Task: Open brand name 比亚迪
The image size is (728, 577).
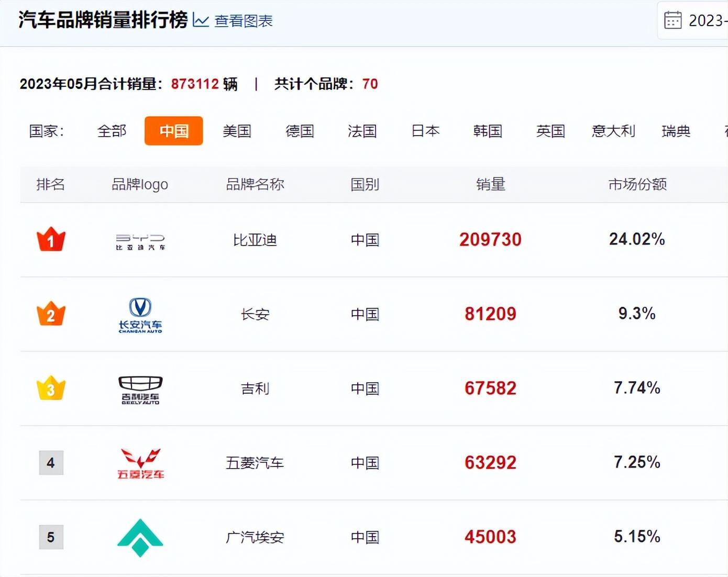Action: [255, 240]
